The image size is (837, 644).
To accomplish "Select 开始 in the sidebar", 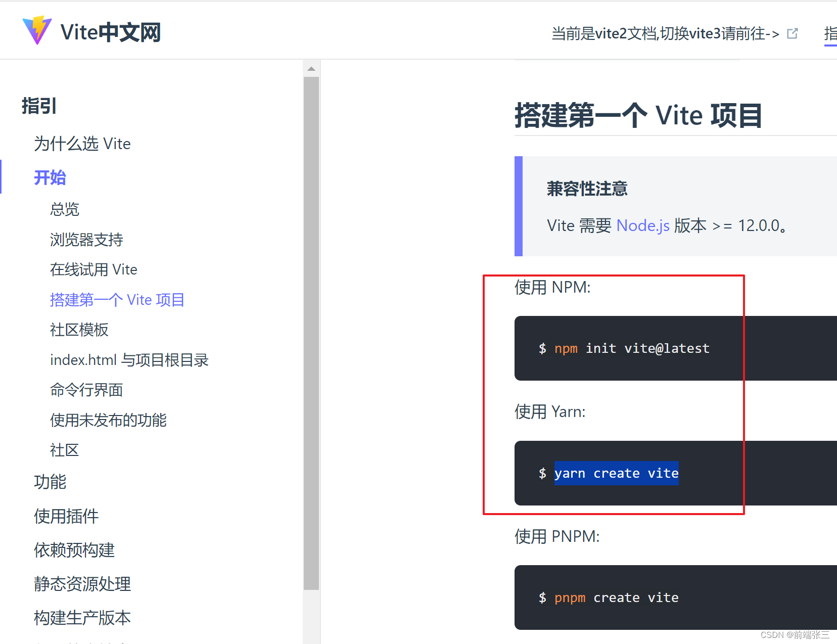I will click(x=50, y=177).
